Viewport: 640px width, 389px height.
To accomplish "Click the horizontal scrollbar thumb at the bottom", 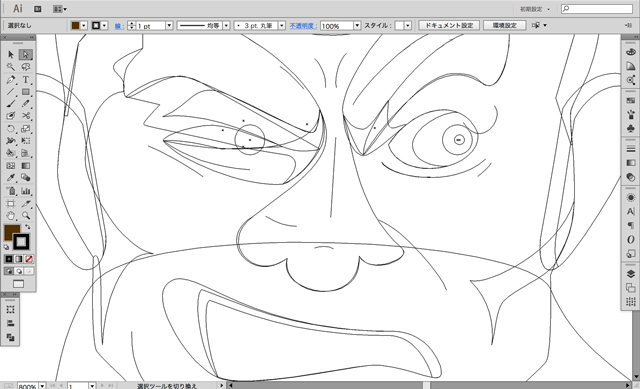I will [x=427, y=385].
